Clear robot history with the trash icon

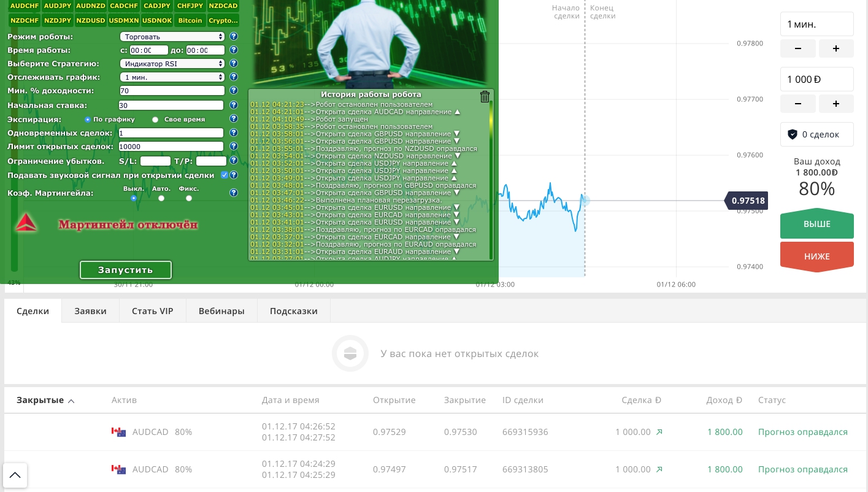tap(485, 96)
